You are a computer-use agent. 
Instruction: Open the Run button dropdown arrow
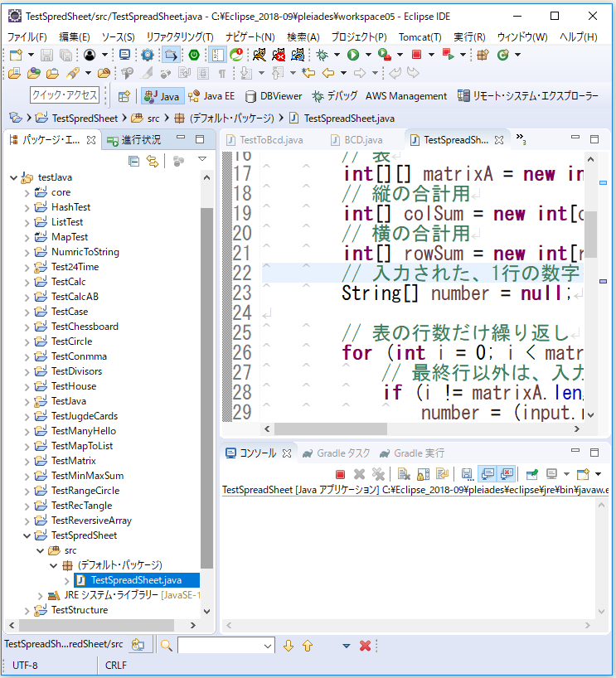pyautogui.click(x=368, y=55)
